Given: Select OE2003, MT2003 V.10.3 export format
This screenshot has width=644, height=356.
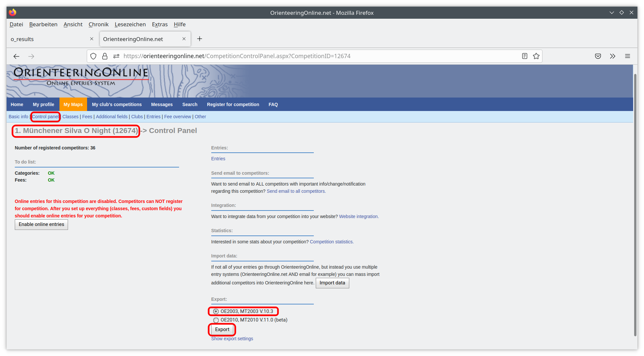Looking at the screenshot, I should coord(216,311).
